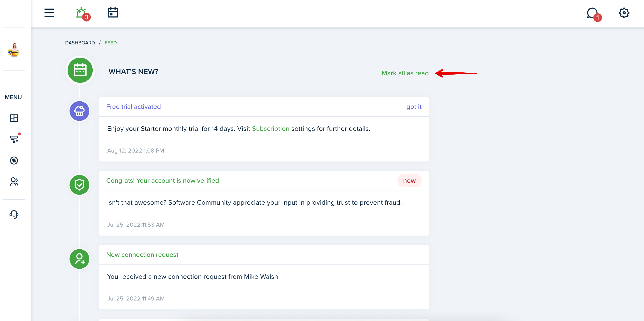Click 'Isn't that awesome?' message text

(254, 202)
